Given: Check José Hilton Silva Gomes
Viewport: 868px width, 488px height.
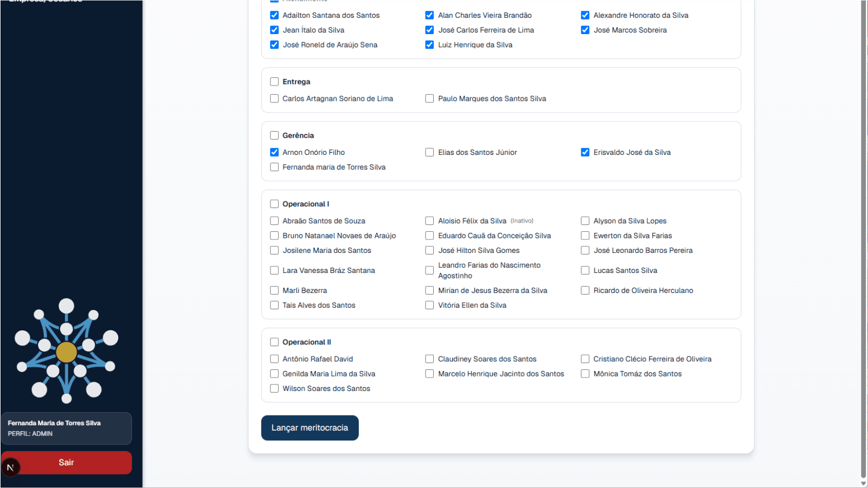Looking at the screenshot, I should 429,250.
